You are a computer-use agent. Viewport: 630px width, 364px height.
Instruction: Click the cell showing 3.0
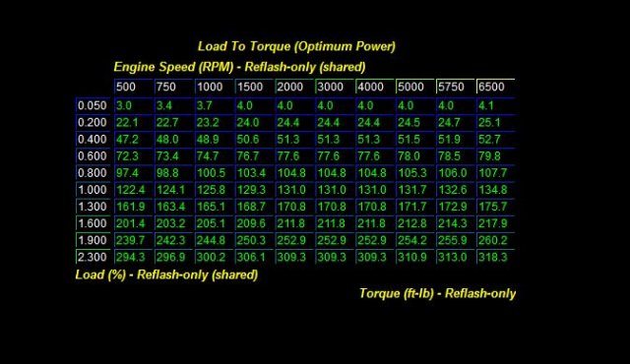pos(134,105)
